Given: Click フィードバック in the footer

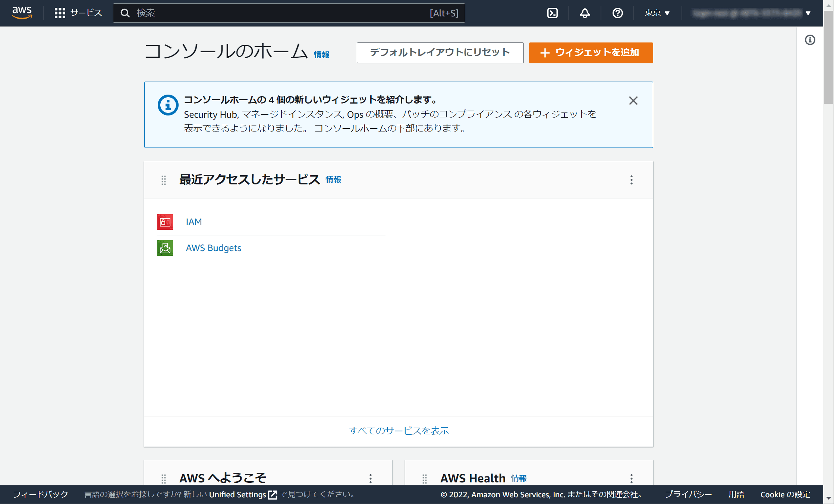Looking at the screenshot, I should 41,494.
